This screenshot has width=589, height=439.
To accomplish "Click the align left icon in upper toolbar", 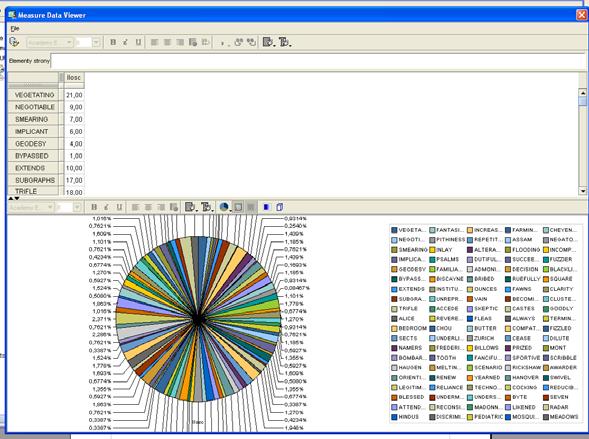I will [x=154, y=42].
